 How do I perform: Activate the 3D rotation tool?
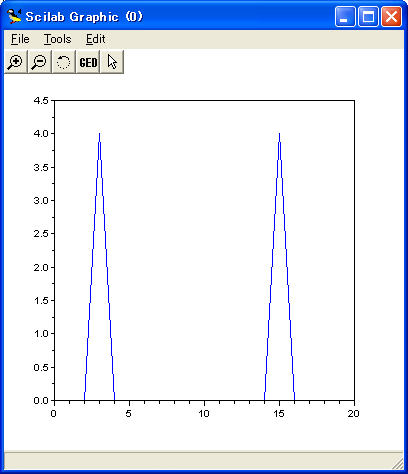click(64, 62)
